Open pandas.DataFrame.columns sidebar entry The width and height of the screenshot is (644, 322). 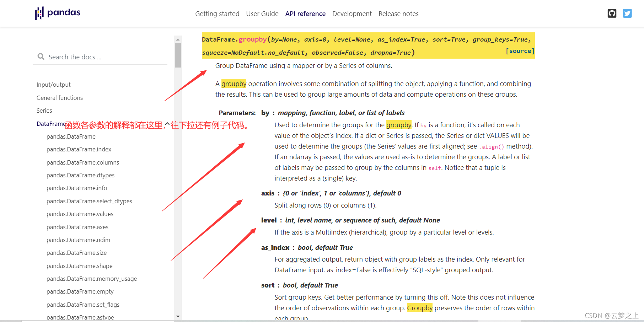click(x=83, y=162)
